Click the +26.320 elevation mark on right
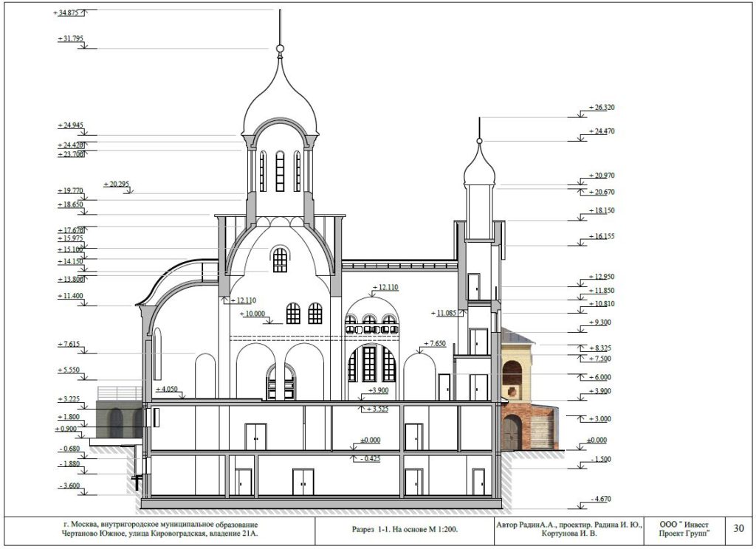The width and height of the screenshot is (756, 549). click(x=601, y=108)
